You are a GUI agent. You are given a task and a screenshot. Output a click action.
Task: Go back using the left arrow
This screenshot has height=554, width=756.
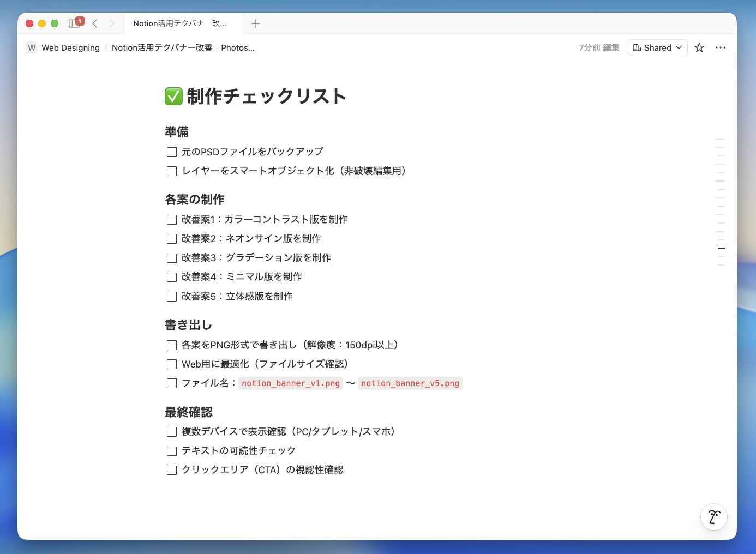pos(95,23)
